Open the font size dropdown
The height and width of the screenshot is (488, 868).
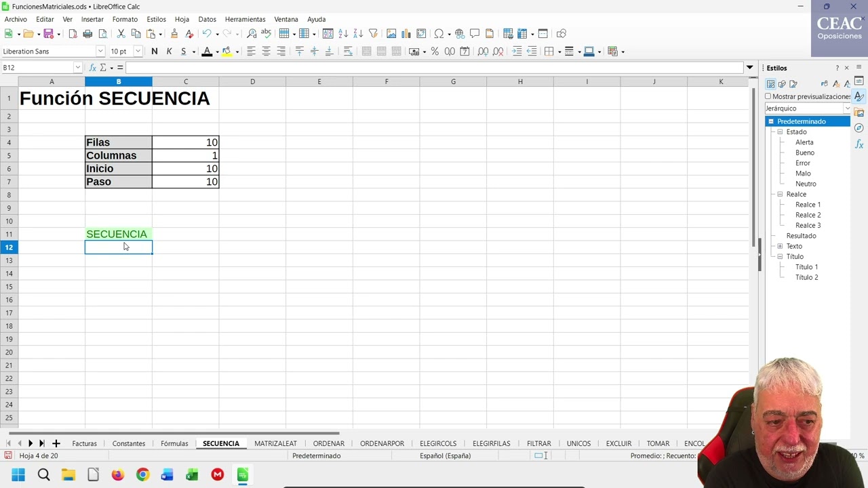(x=138, y=51)
